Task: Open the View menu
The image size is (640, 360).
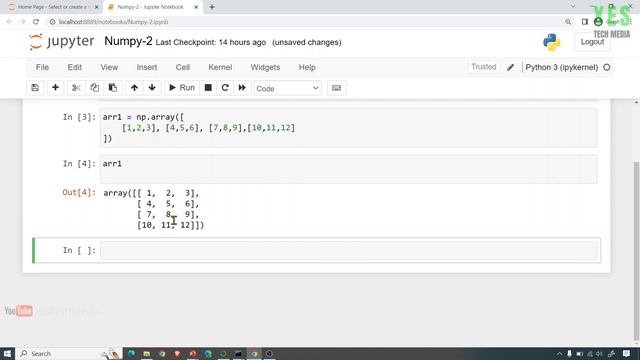Action: [109, 67]
